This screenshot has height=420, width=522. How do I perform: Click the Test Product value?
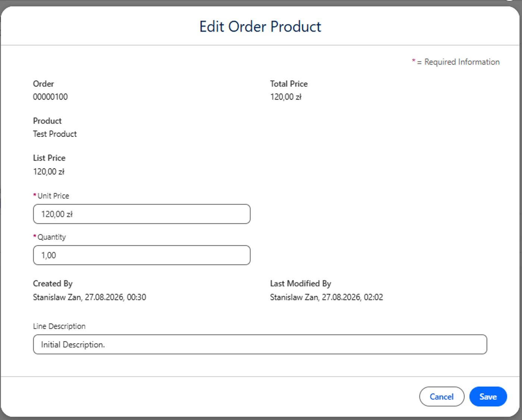[x=55, y=134]
